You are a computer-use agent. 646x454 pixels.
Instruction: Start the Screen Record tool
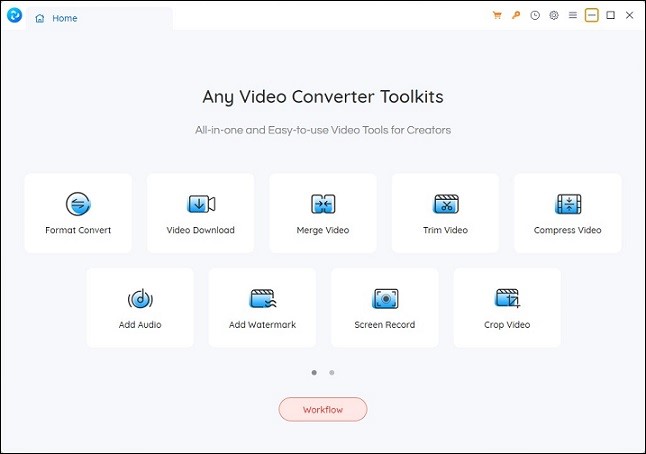pyautogui.click(x=385, y=308)
